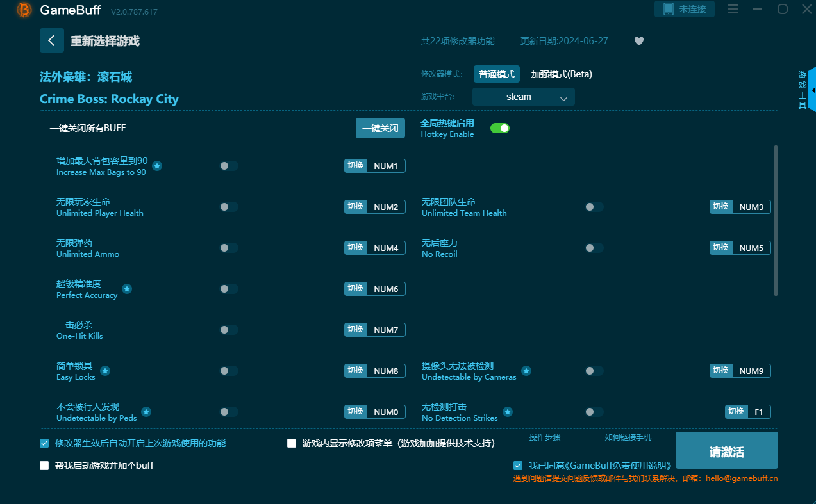Viewport: 816px width, 504px height.
Task: Click star icon beside Easy Locks
Action: (x=105, y=371)
